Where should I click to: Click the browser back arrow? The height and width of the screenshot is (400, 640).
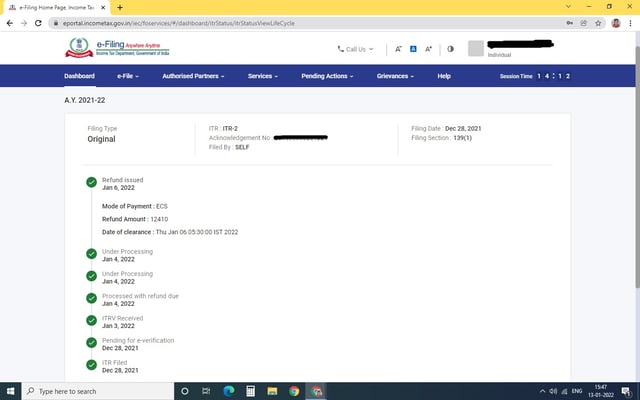10,23
